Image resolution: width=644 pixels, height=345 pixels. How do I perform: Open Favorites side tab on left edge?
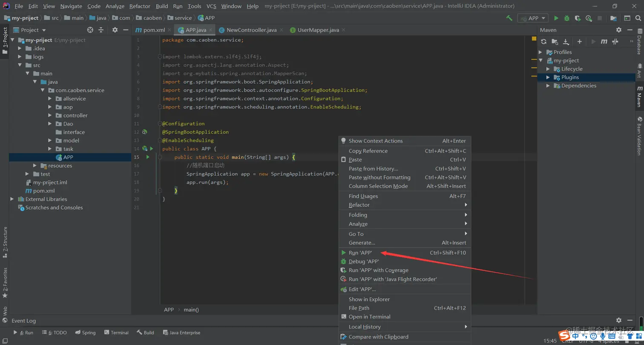[5, 282]
